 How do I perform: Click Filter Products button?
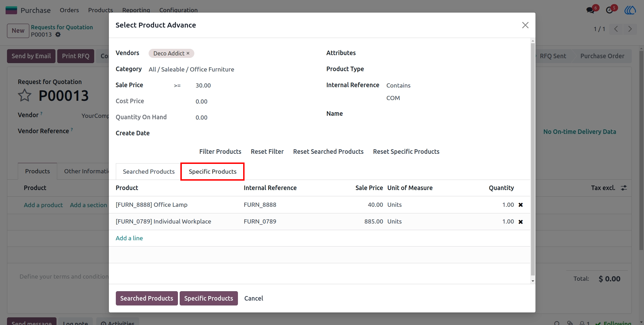220,152
